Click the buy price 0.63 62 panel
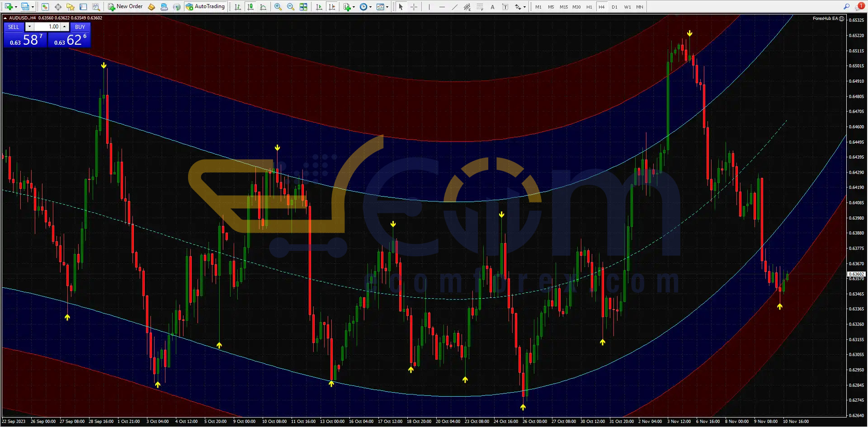 pos(70,40)
